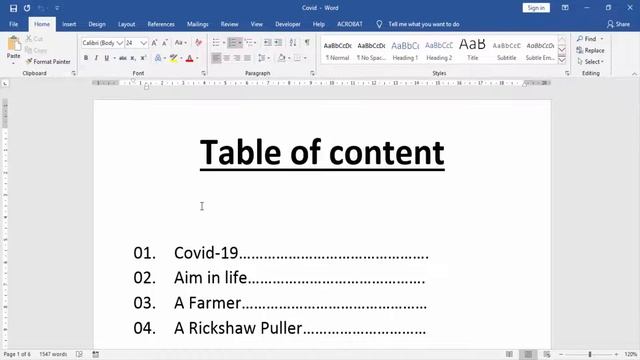This screenshot has width=640, height=360.
Task: Increase the font size with Grow Font
Action: 154,43
